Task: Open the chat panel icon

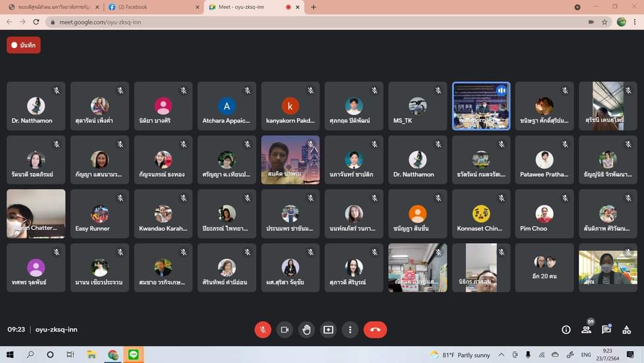Action: (x=606, y=330)
